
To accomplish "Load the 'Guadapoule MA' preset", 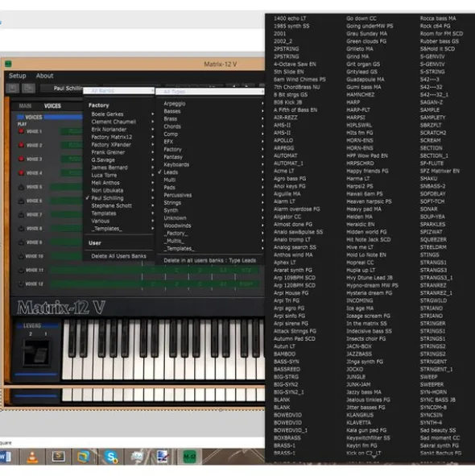I will [x=366, y=80].
